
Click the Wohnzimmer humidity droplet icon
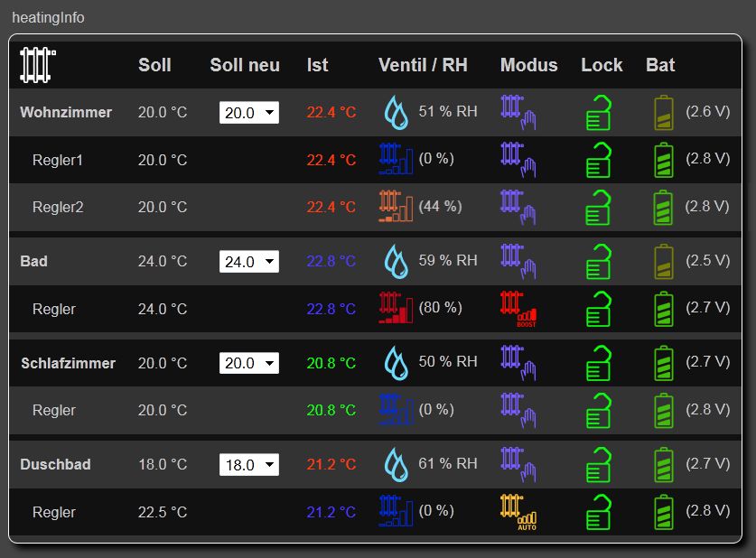397,112
